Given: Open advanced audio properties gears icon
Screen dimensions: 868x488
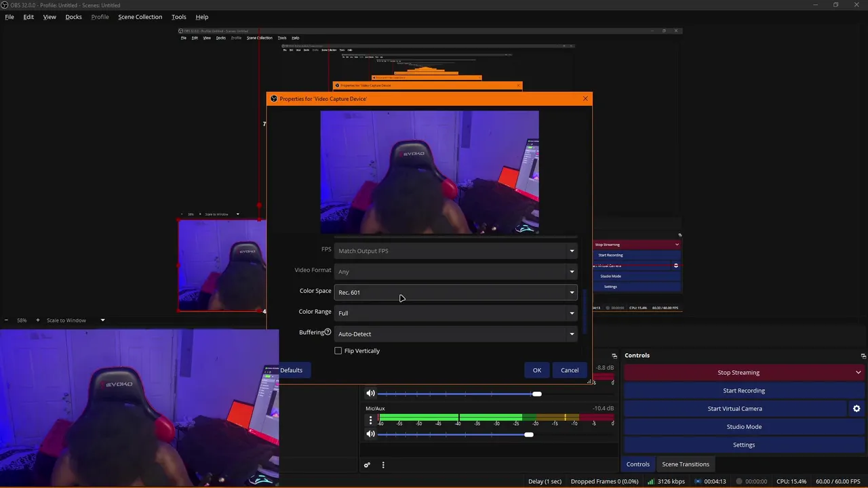Looking at the screenshot, I should 367,465.
